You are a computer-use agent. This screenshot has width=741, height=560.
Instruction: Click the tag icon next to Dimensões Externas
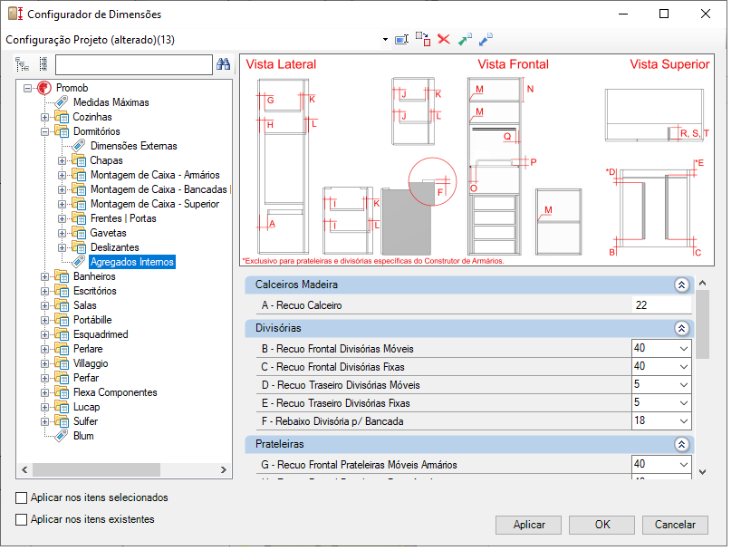point(79,146)
